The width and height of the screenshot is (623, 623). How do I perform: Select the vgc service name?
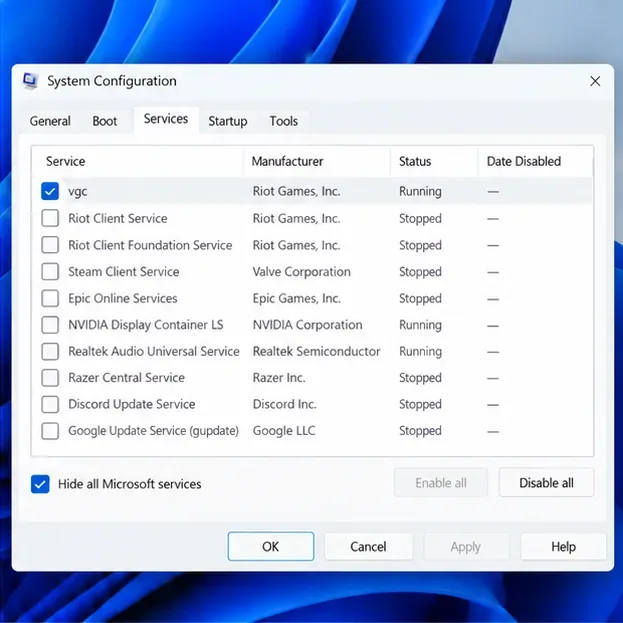[x=78, y=192]
